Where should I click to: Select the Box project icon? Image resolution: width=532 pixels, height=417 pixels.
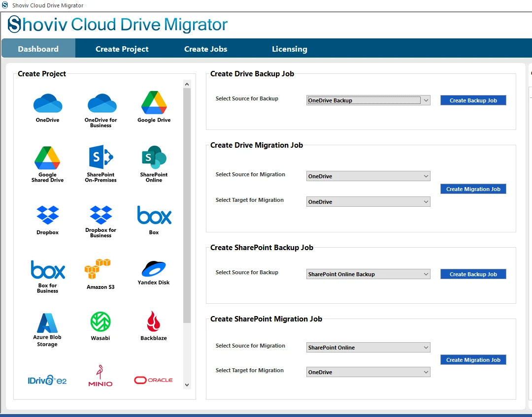pos(154,215)
